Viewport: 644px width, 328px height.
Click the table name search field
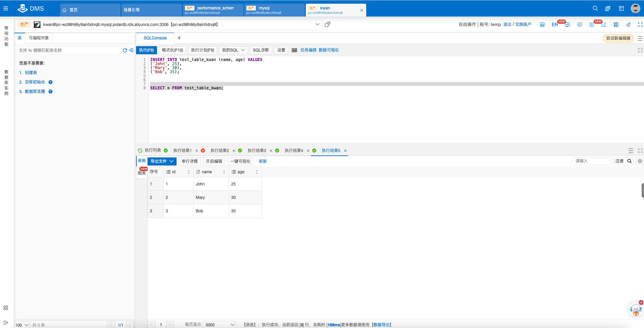69,50
